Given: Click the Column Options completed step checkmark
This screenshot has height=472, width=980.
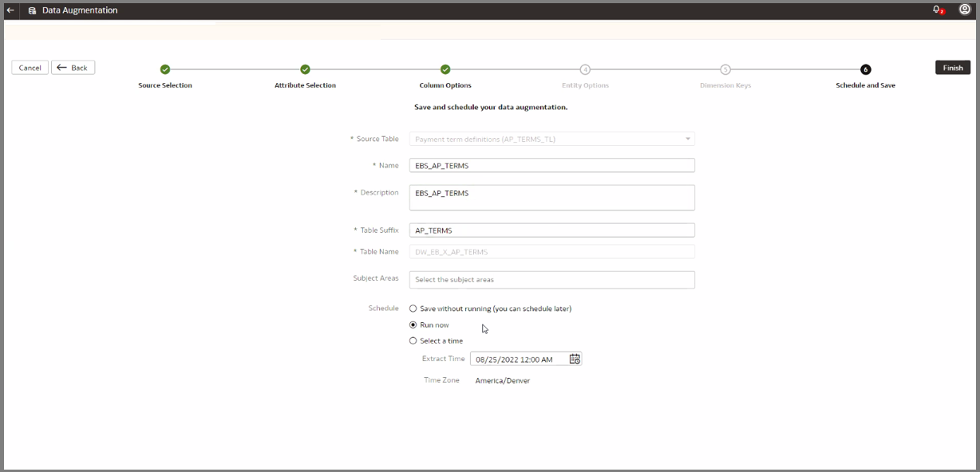Looking at the screenshot, I should 445,69.
